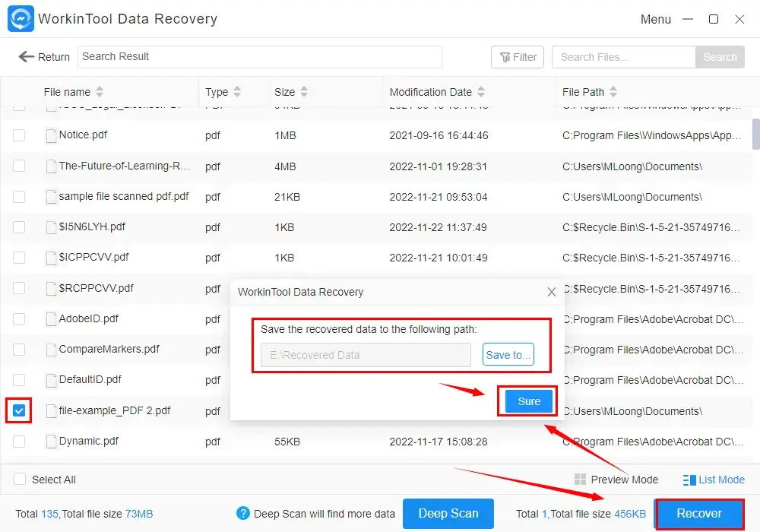
Task: Click the '456KB' selected size text
Action: 629,514
